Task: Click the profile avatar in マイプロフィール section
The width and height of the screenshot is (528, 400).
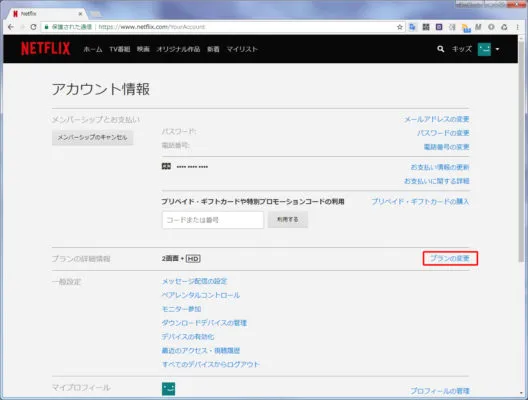Action: [168, 389]
